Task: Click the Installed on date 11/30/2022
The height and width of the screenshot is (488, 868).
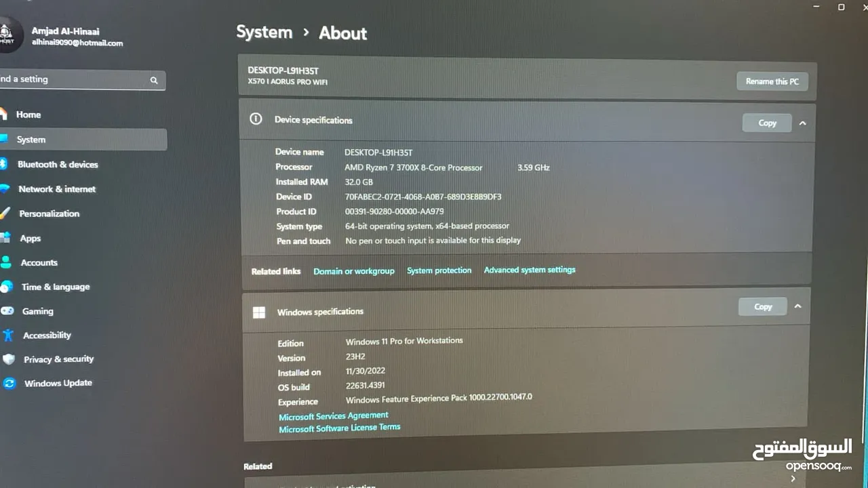Action: pos(366,371)
